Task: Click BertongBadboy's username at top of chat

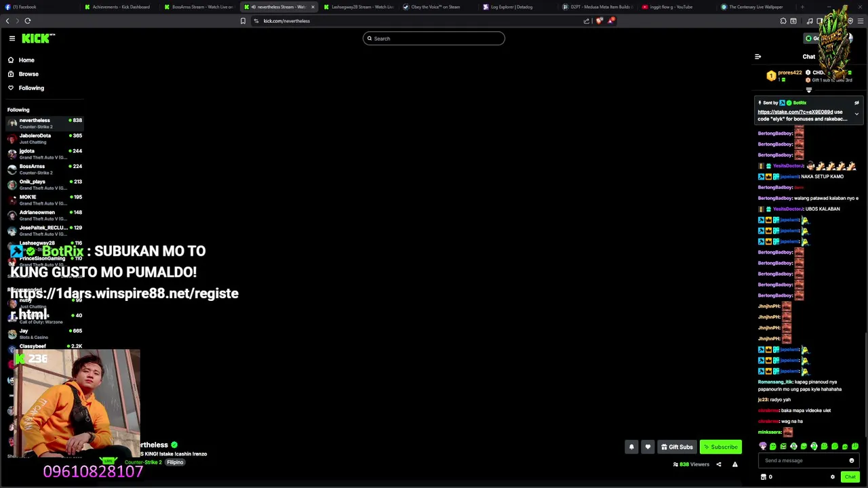Action: (775, 134)
